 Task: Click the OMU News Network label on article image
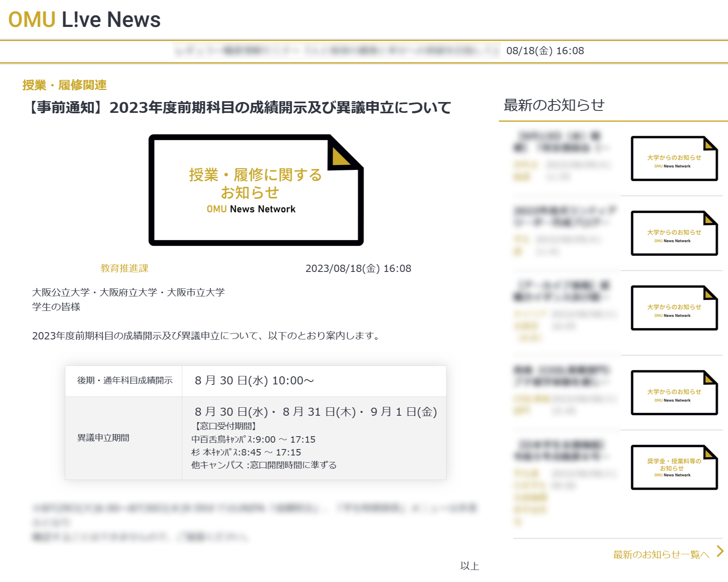(x=251, y=209)
